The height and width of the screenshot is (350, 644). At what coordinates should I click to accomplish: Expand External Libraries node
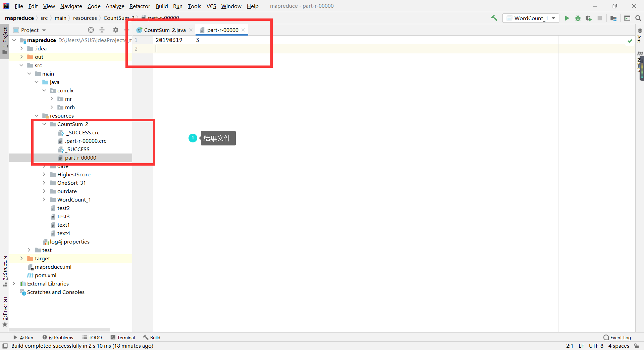tap(14, 283)
